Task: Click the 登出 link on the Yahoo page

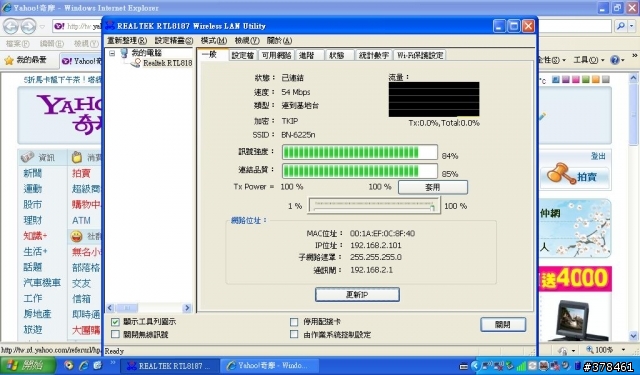Action: (598, 156)
